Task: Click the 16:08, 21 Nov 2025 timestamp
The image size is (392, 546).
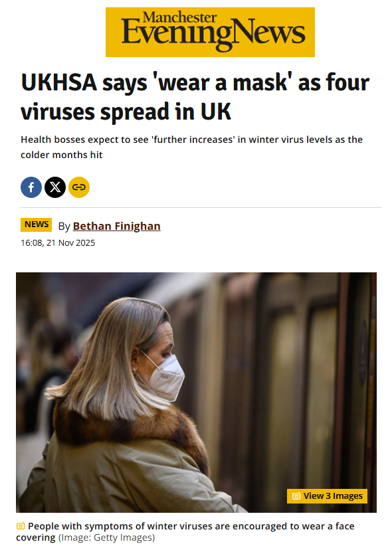Action: point(58,242)
